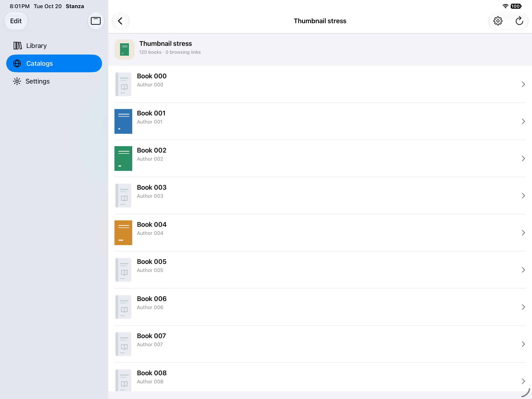Image resolution: width=532 pixels, height=399 pixels.
Task: Open Book 006 via its chevron
Action: [x=523, y=307]
